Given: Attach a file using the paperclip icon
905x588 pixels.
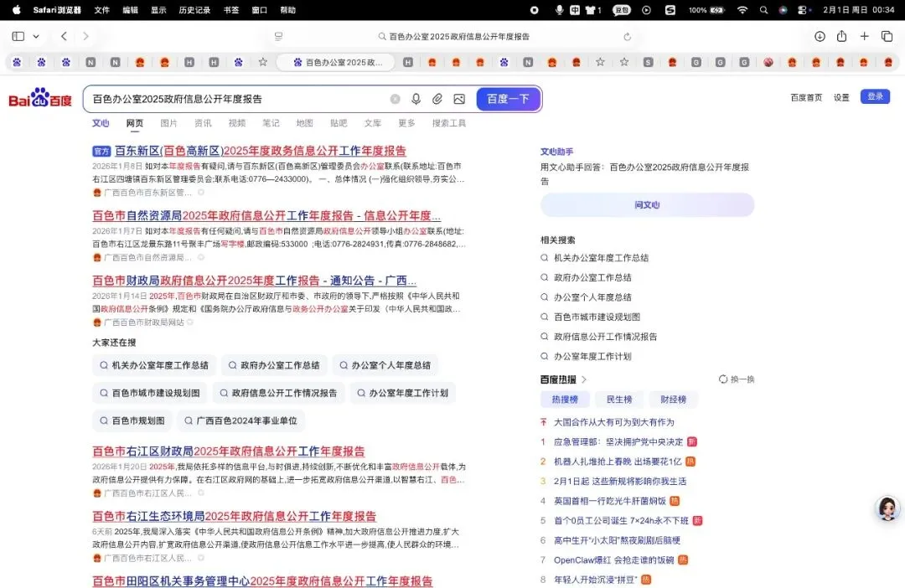Looking at the screenshot, I should coord(437,99).
